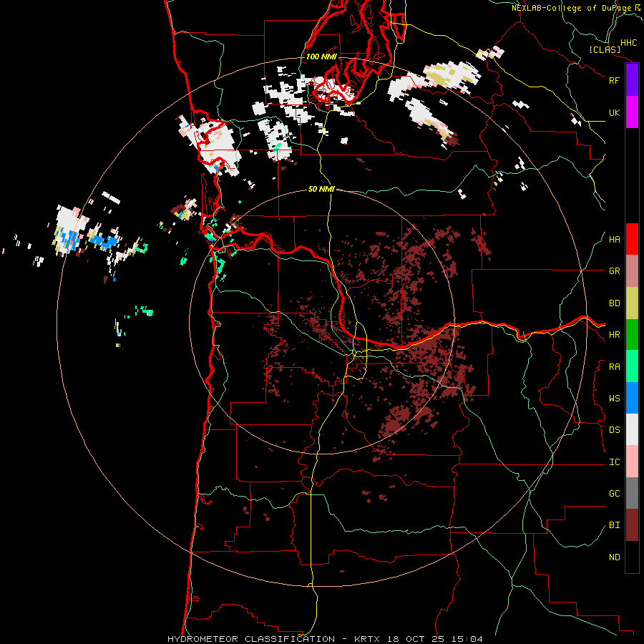Click the 15:04 timestamp
Image resolution: width=644 pixels, height=644 pixels.
469,639
